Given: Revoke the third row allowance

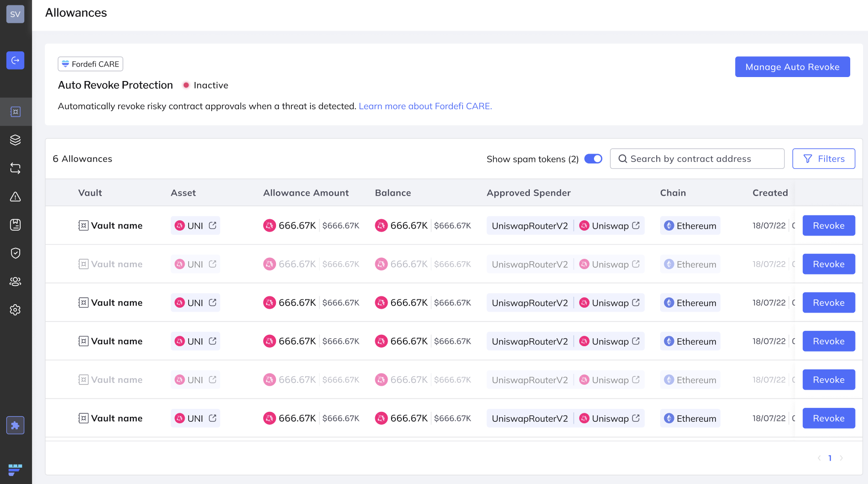Looking at the screenshot, I should coord(829,303).
